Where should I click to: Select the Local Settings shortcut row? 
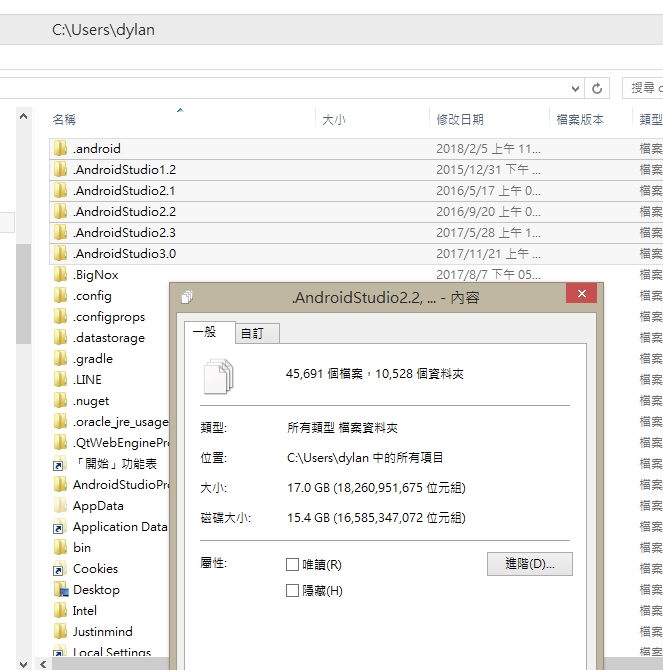[111, 652]
